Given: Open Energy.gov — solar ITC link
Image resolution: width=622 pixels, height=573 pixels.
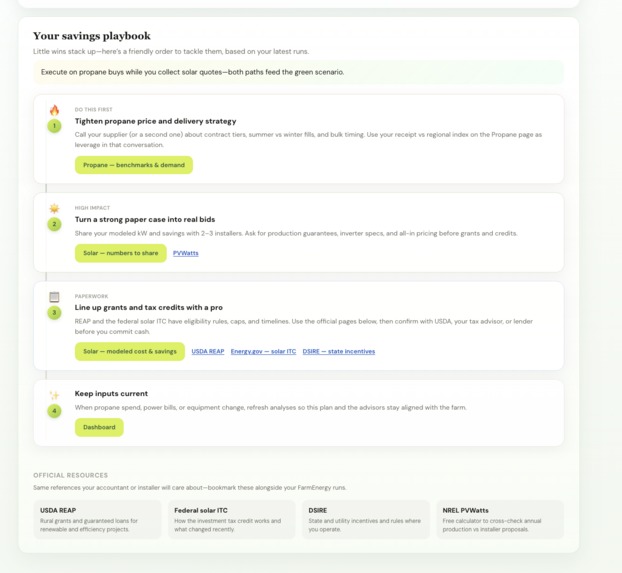Looking at the screenshot, I should [x=263, y=352].
